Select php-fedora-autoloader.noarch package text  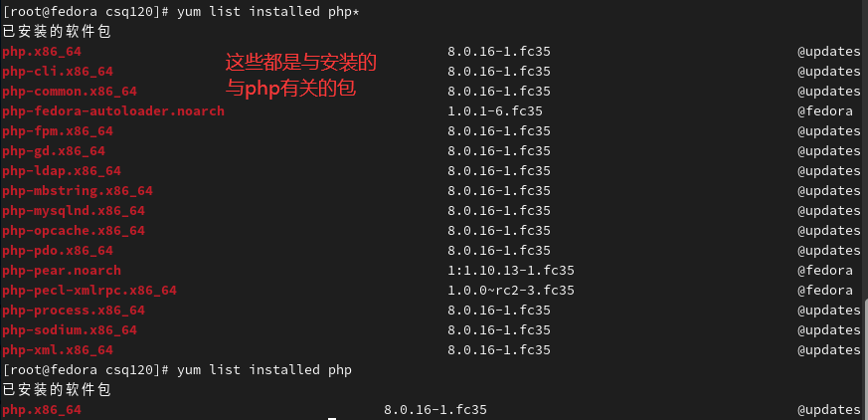pos(113,111)
